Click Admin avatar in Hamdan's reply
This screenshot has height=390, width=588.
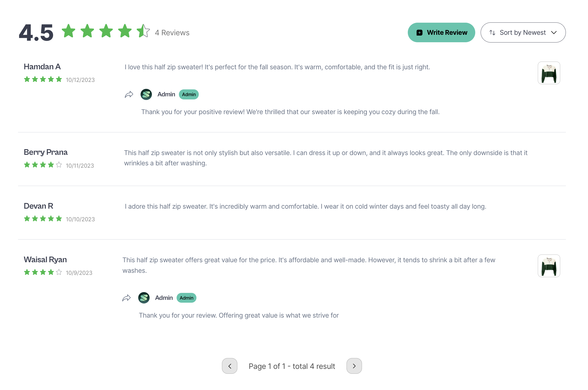pos(146,95)
